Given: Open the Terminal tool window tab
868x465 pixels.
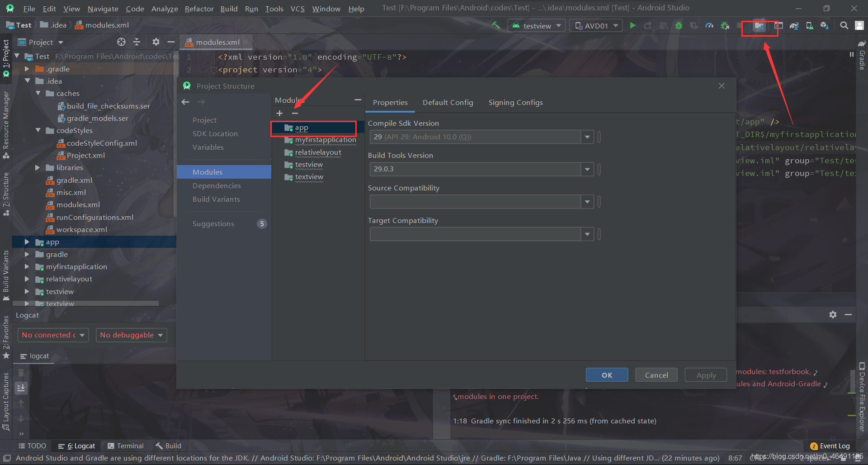Looking at the screenshot, I should point(126,446).
